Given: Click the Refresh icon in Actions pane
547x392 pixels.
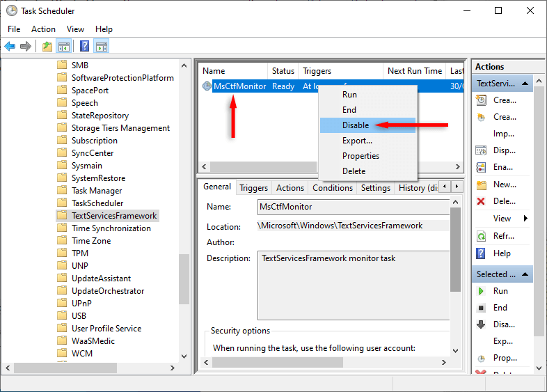Looking at the screenshot, I should coord(481,236).
